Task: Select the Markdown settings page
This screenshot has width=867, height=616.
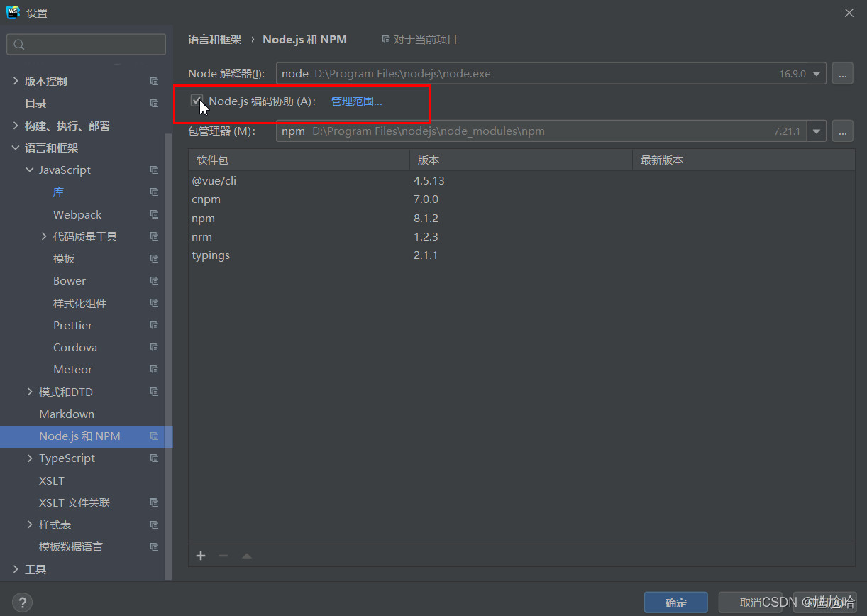Action: tap(67, 414)
